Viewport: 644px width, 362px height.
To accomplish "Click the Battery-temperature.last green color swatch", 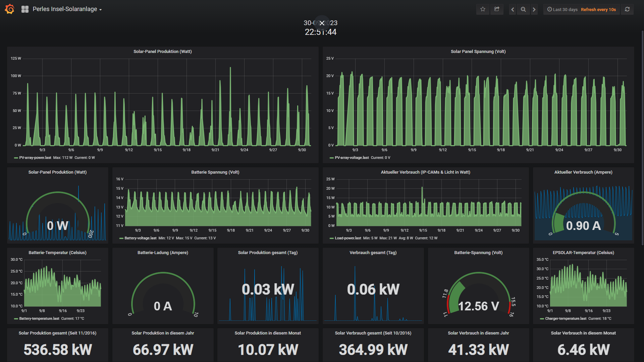I will coord(16,319).
